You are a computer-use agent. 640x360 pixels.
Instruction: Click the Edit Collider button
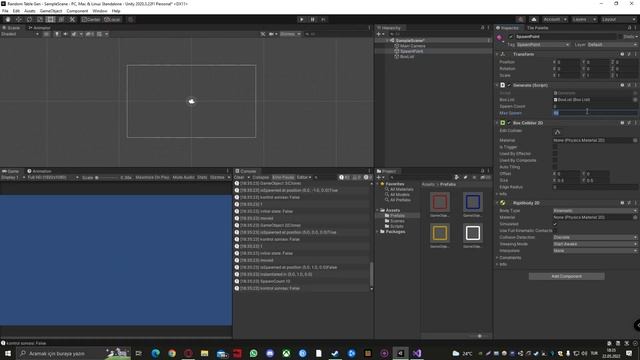(558, 131)
